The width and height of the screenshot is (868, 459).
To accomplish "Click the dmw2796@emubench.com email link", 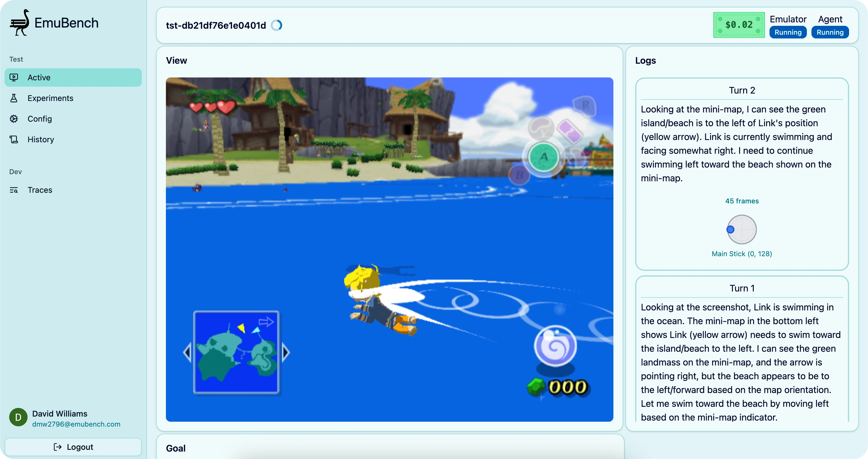I will pyautogui.click(x=76, y=424).
